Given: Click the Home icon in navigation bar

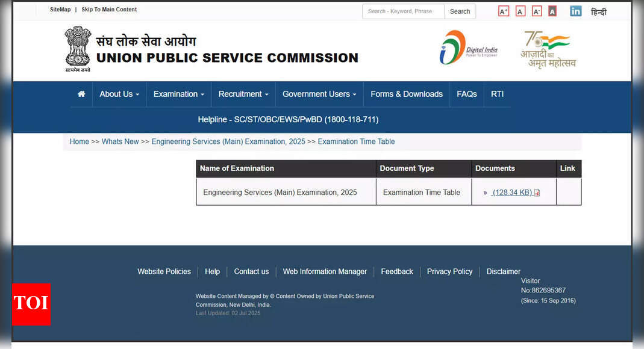Looking at the screenshot, I should click(81, 94).
